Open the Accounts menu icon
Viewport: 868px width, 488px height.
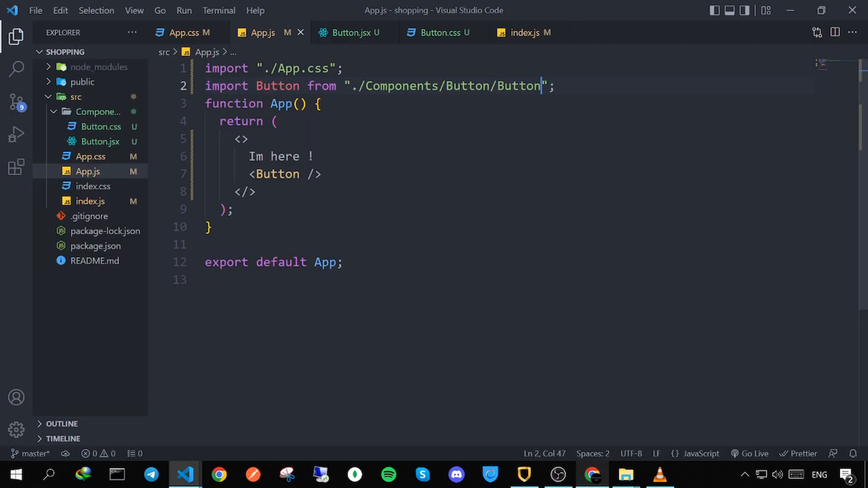point(16,397)
